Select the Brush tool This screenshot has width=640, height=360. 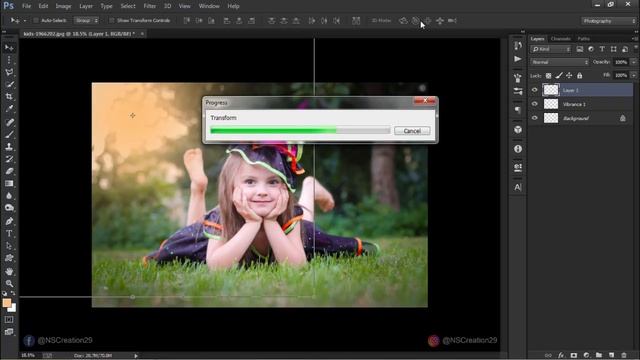pos(9,134)
